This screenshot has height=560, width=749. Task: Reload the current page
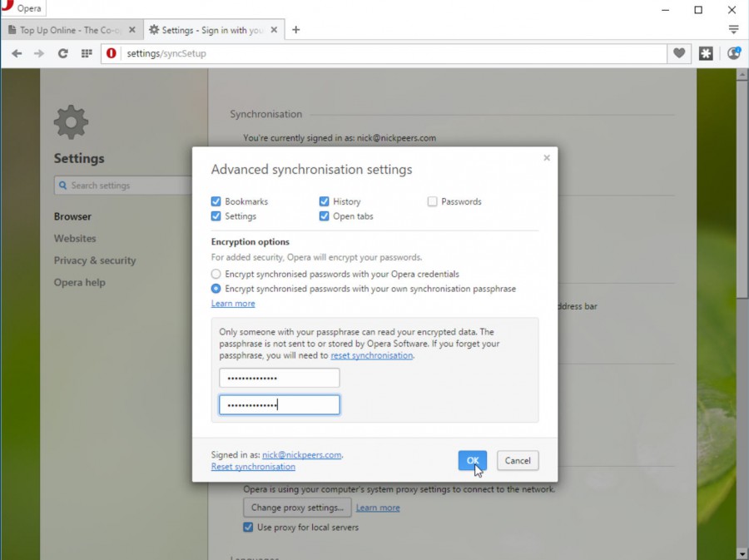tap(63, 52)
